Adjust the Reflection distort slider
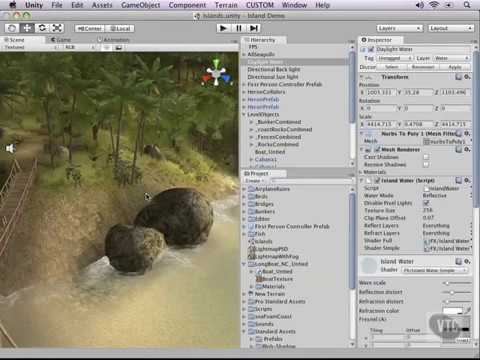Viewport: 480px width, 360px height. click(457, 292)
